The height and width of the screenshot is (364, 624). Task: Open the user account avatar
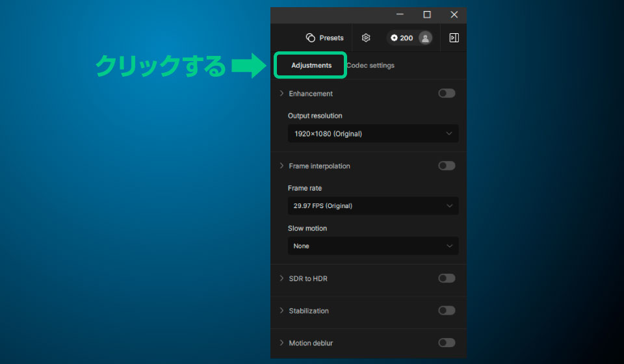(x=425, y=38)
